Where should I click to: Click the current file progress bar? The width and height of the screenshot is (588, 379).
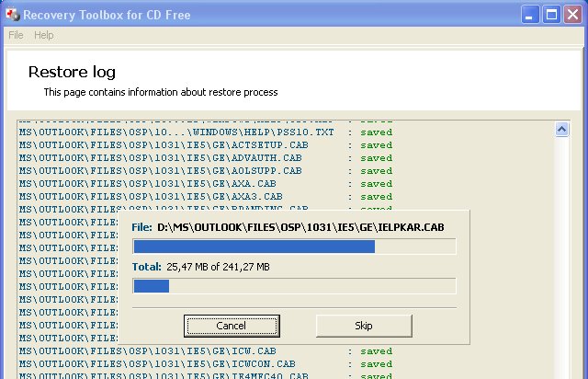[x=294, y=247]
